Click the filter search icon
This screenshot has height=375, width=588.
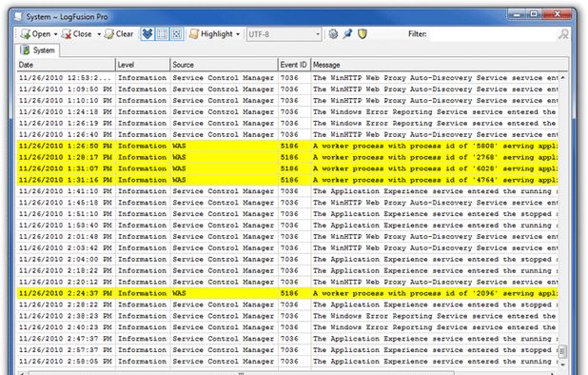coord(563,34)
